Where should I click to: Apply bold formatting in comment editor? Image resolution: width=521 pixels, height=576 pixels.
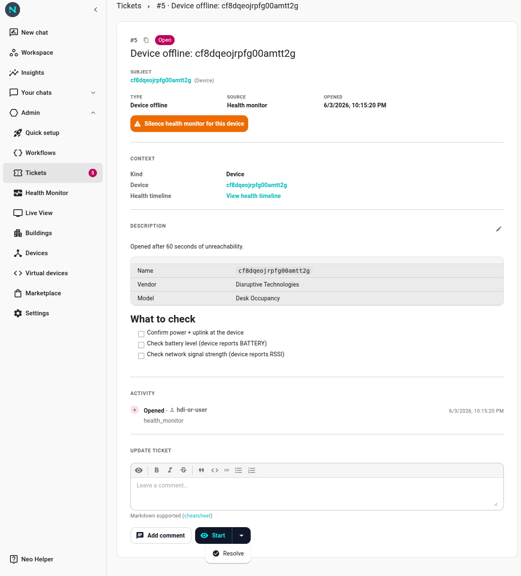pos(157,470)
